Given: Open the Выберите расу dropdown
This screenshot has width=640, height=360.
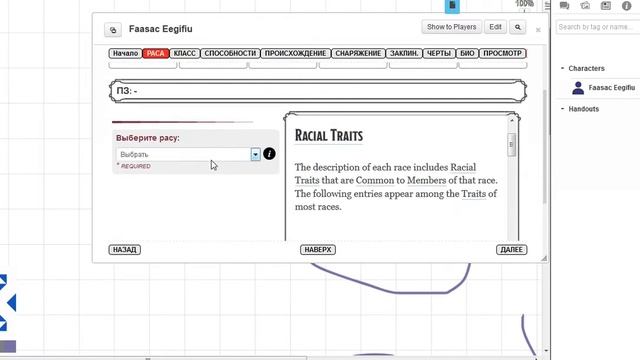Looking at the screenshot, I should coord(188,154).
